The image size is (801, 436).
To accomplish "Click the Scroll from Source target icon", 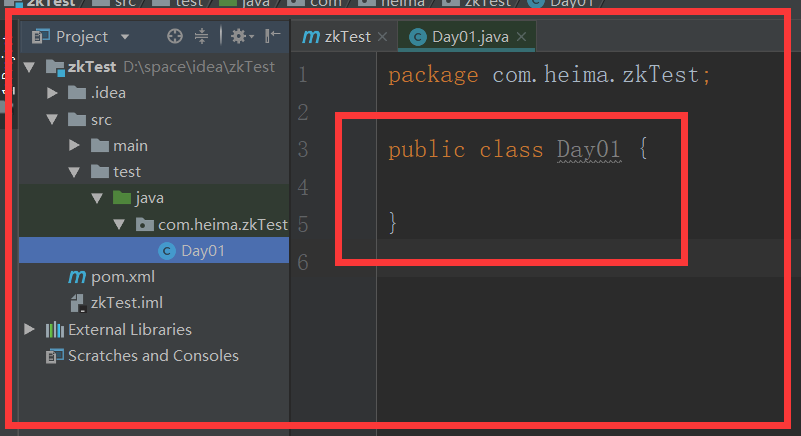I will (x=175, y=36).
